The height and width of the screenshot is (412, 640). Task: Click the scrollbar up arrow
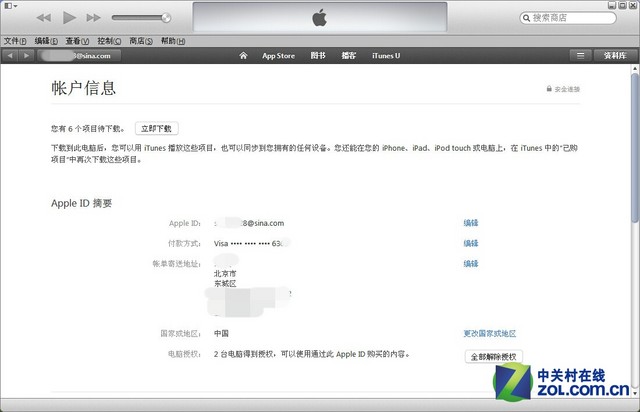pos(634,69)
